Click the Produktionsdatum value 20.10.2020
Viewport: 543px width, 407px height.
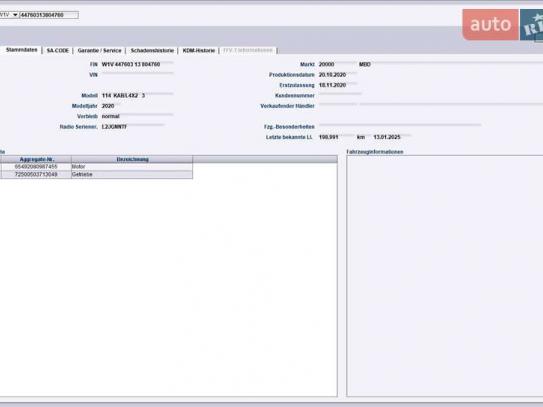pyautogui.click(x=332, y=75)
